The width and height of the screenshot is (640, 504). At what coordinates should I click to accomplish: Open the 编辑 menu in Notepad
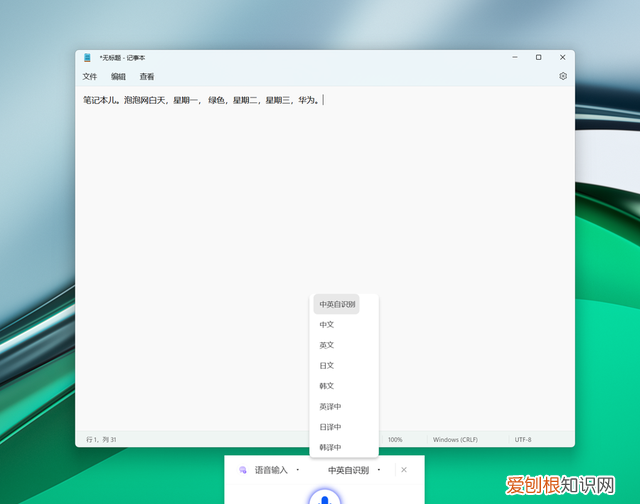tap(118, 76)
